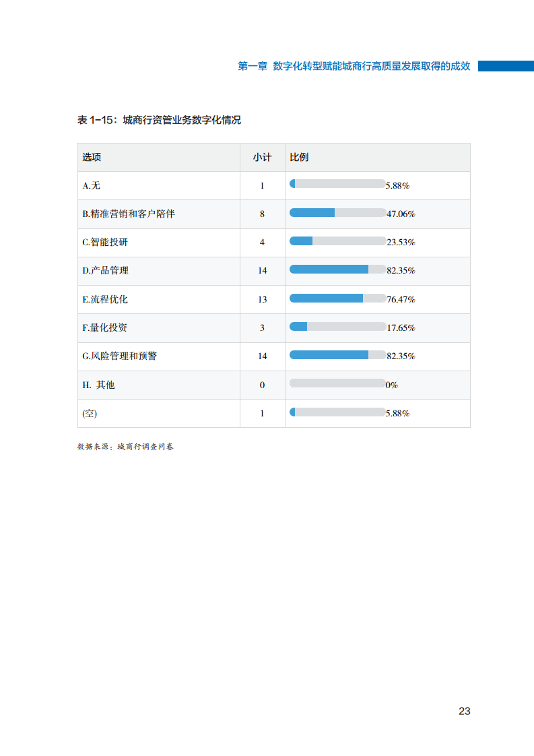
Task: Click the 76.47% percentage value
Action: (x=401, y=299)
